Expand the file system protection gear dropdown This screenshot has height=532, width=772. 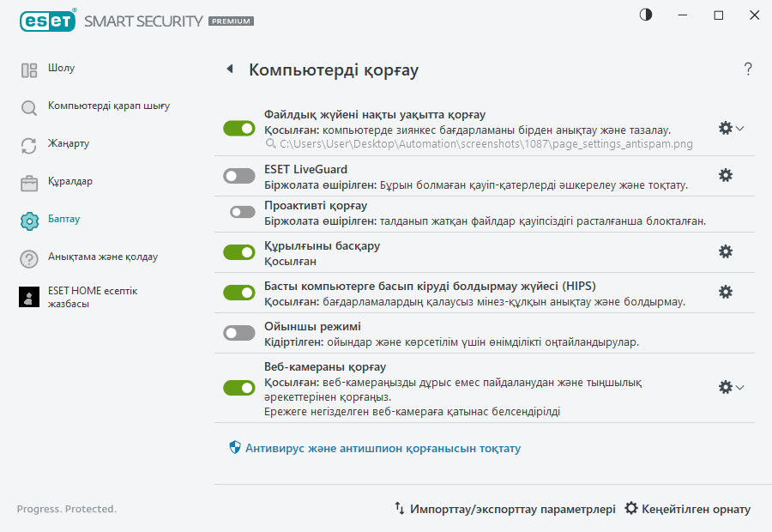click(x=738, y=128)
